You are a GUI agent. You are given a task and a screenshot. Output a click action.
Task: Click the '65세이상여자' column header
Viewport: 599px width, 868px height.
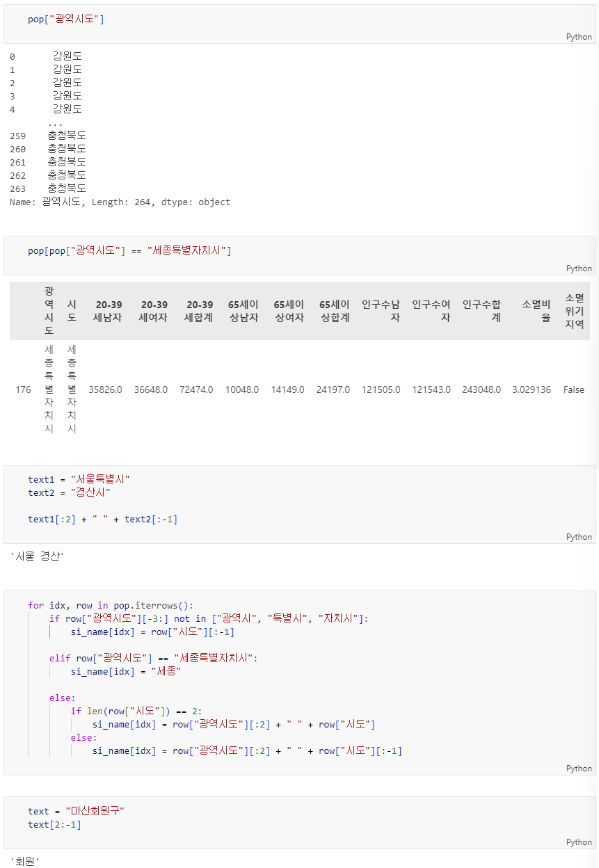click(289, 311)
